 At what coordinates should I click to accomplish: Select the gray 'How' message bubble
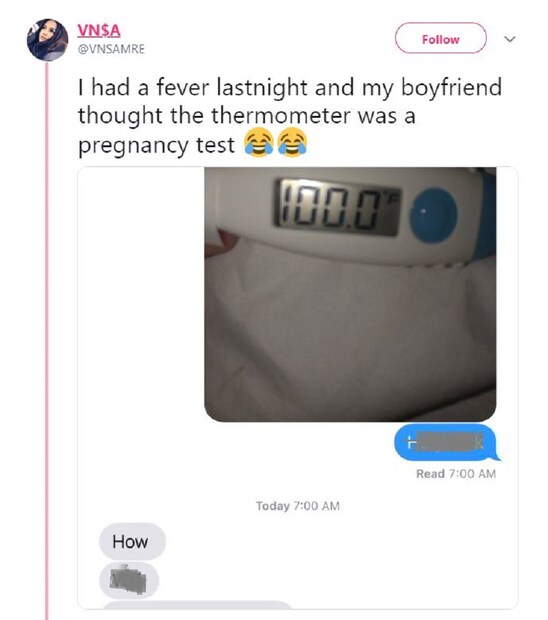coord(132,541)
